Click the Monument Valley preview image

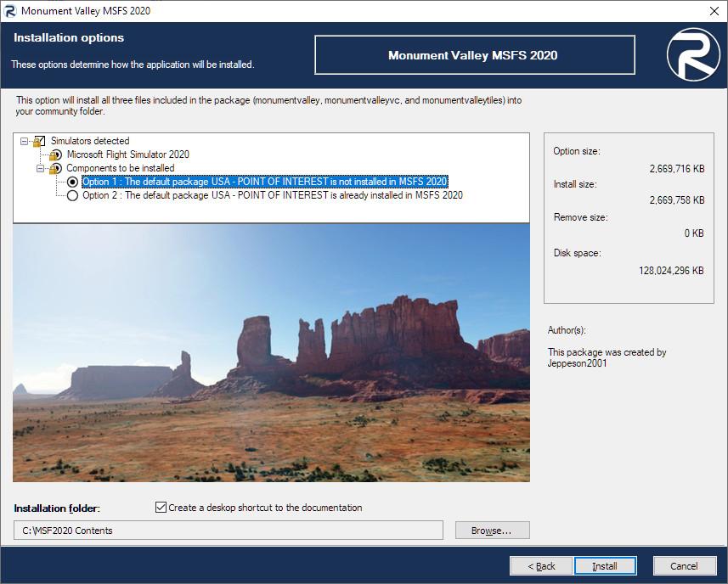271,353
